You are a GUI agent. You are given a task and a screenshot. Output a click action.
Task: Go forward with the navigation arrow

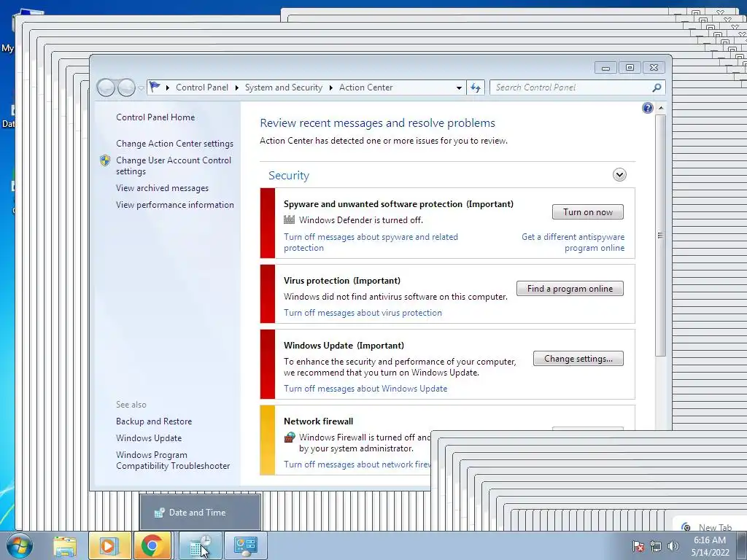click(126, 87)
